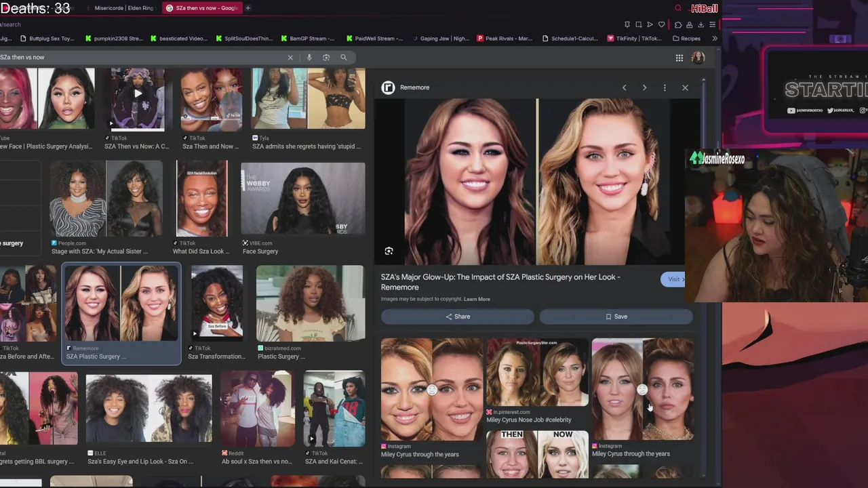Select the Rememore SZA Plastic Surgery result thumbnail
The image size is (868, 488).
pos(121,303)
